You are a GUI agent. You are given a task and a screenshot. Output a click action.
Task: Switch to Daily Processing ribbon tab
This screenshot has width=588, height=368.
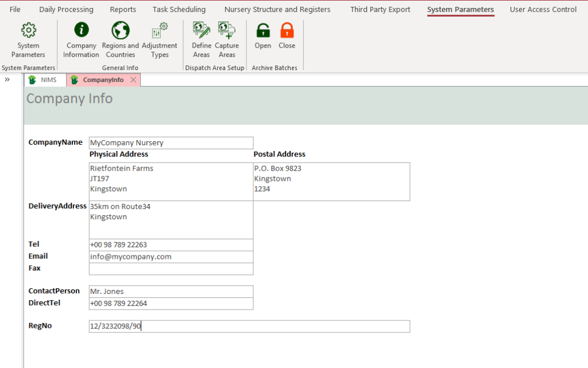point(66,9)
